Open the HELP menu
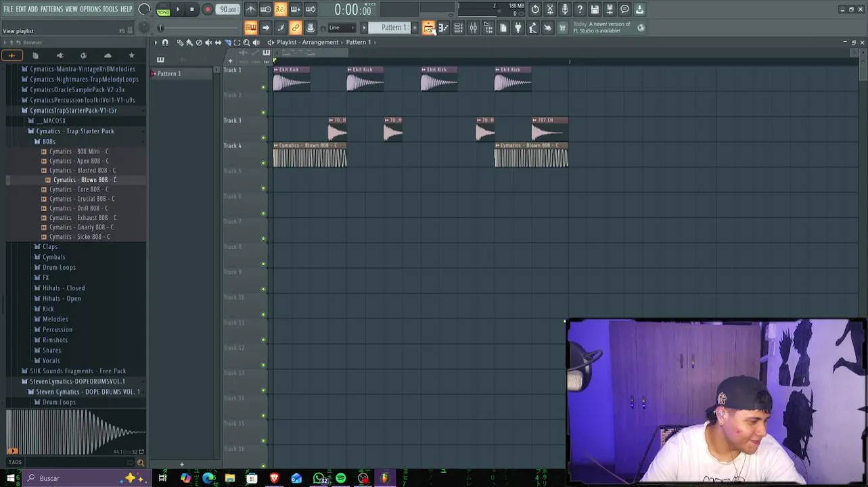Viewport: 868px width, 487px height. pyautogui.click(x=127, y=9)
